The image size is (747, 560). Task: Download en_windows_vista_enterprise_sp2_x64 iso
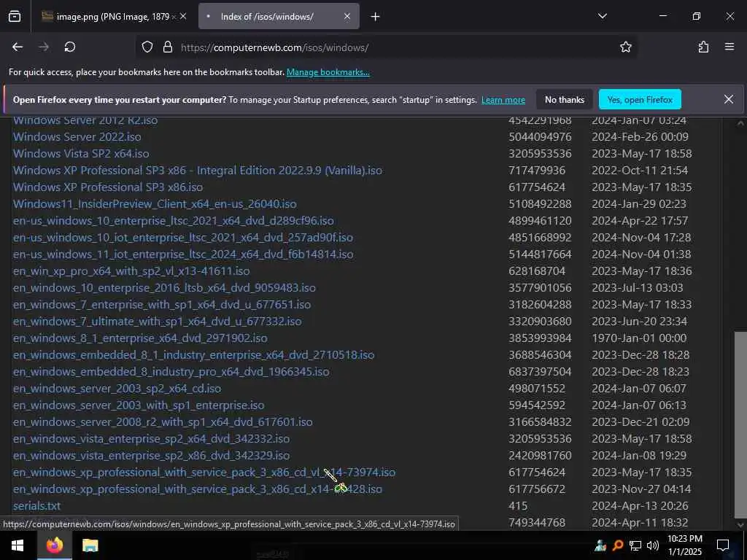151,438
